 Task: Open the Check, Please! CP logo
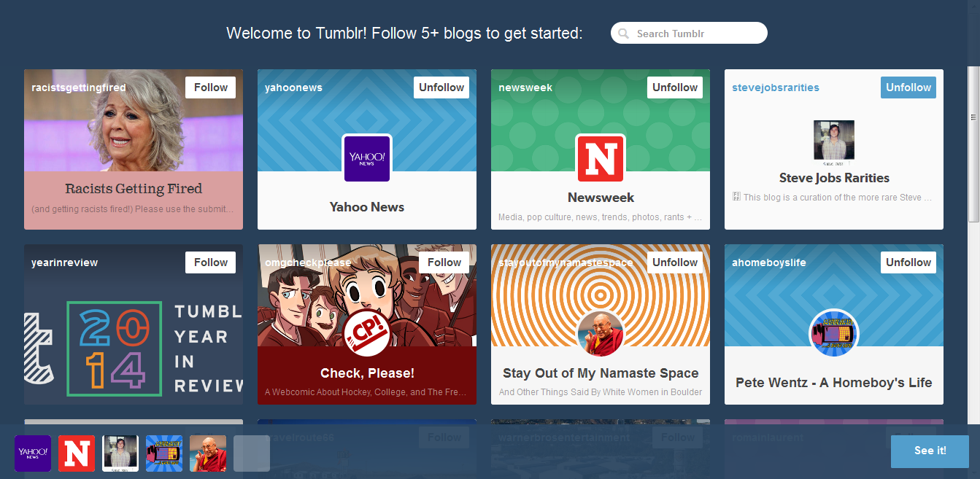pos(367,333)
